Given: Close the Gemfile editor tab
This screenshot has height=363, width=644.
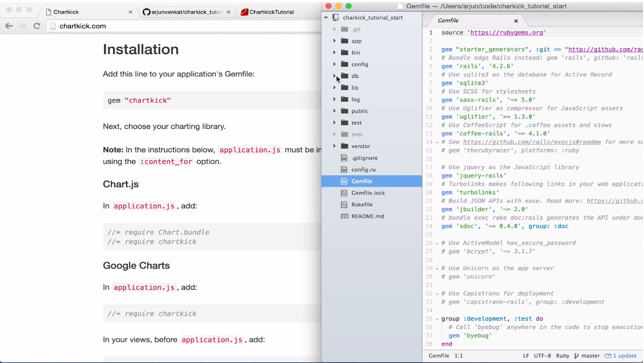Looking at the screenshot, I should pyautogui.click(x=516, y=21).
